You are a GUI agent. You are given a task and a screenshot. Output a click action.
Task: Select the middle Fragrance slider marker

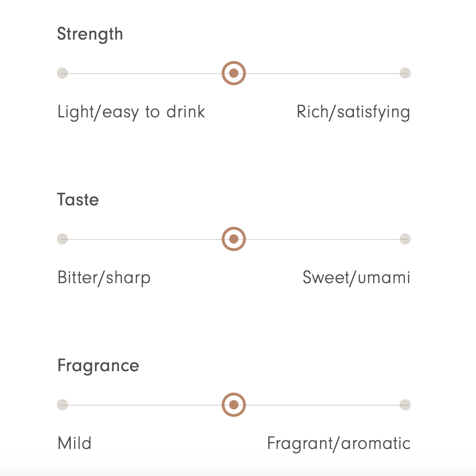coord(234,405)
